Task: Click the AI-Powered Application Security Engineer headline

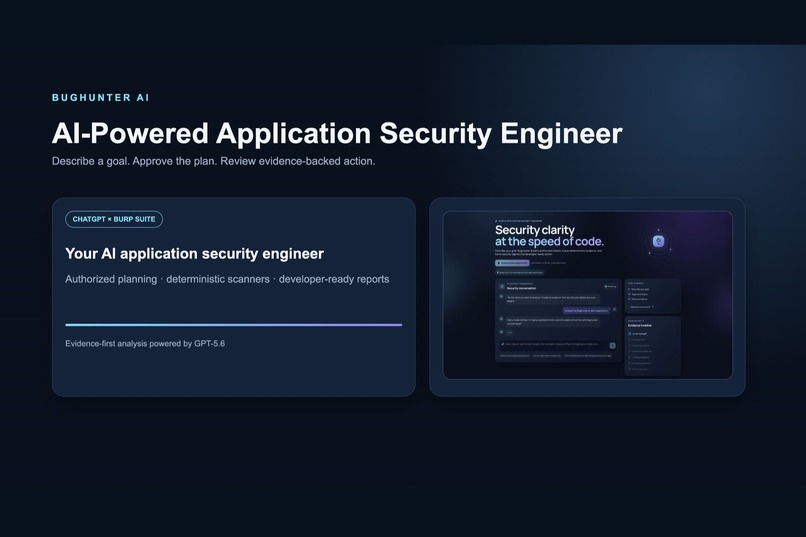Action: coord(337,133)
